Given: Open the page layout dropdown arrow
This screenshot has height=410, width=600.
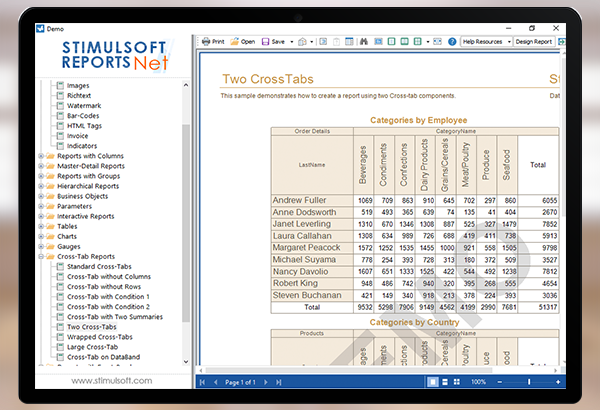Looking at the screenshot, I should (x=427, y=42).
